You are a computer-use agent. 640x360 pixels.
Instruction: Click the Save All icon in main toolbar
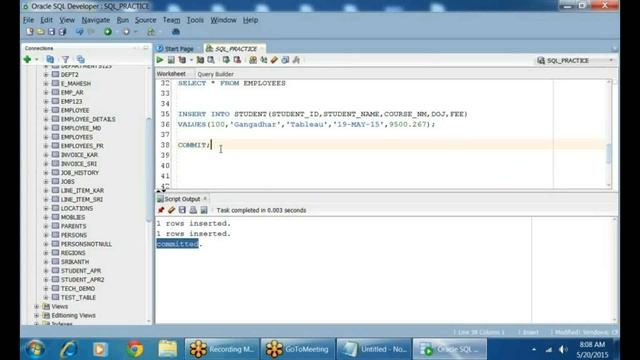tap(62, 31)
